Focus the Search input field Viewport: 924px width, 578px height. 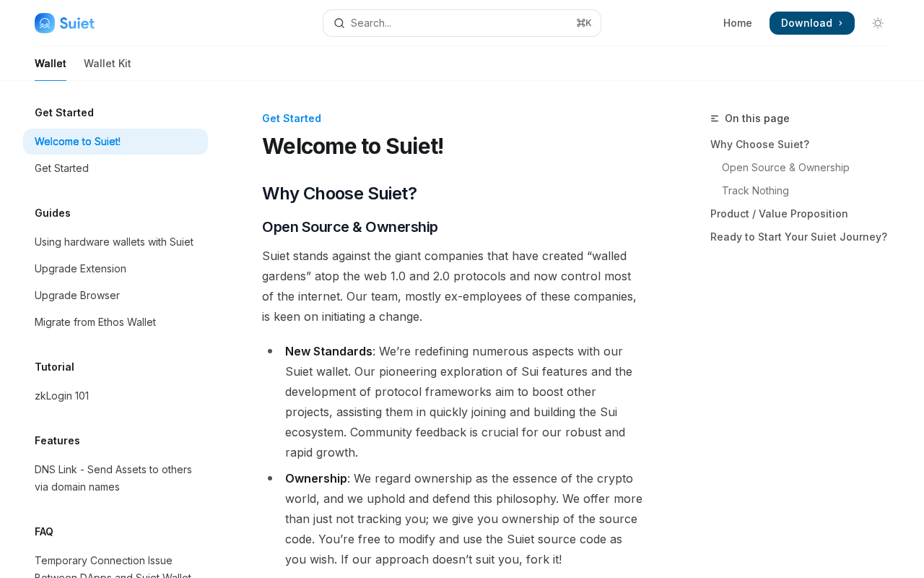pyautogui.click(x=462, y=23)
